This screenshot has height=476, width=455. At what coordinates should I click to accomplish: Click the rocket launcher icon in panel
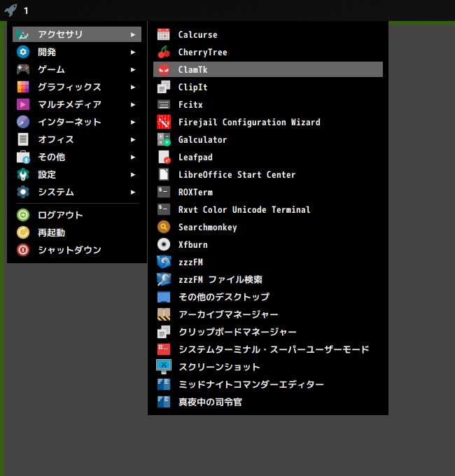click(x=10, y=10)
